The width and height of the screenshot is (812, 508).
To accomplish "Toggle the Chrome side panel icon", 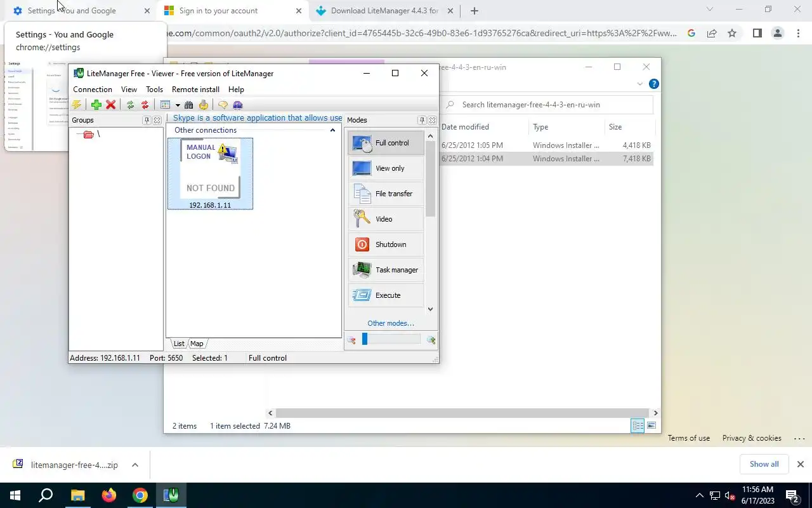I will coord(757,33).
